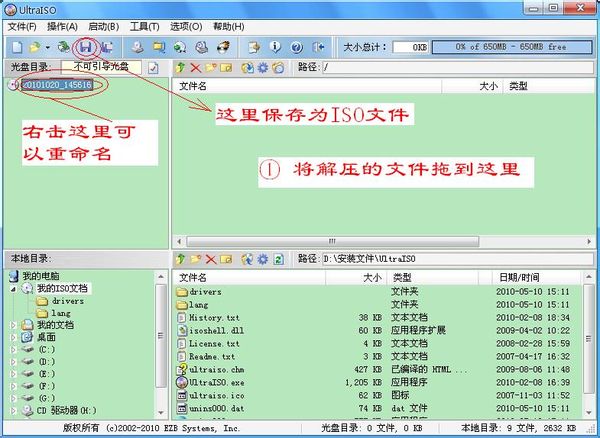Click the local path field D:\安装文件\UltraISO

(457, 259)
